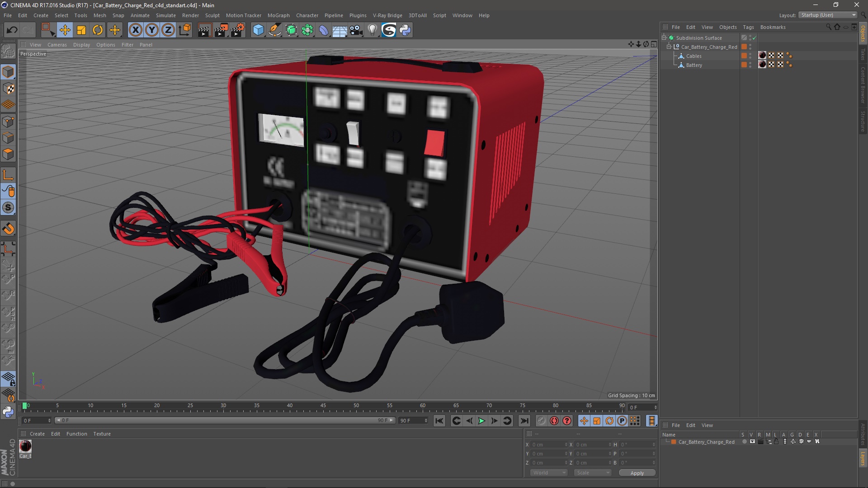
Task: Toggle Y axis lock
Action: [152, 30]
